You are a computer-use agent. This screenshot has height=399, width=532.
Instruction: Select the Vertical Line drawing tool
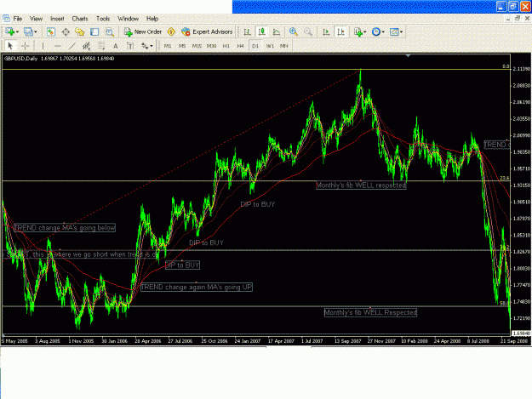point(43,46)
